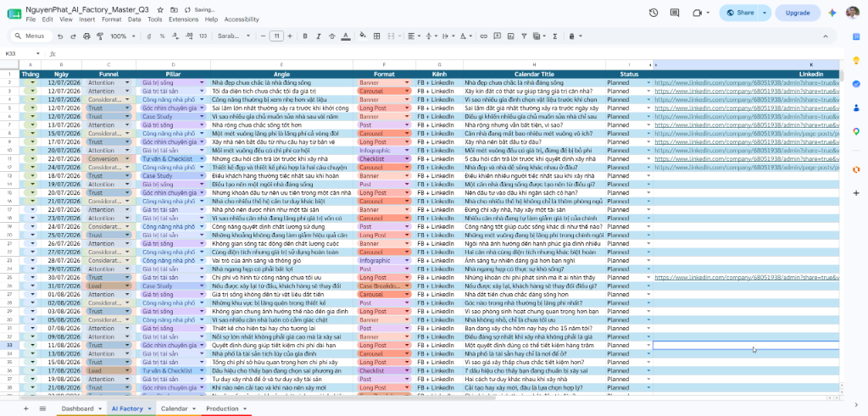This screenshot has width=868, height=416.
Task: Open Contacts in side panel
Action: pos(856,108)
